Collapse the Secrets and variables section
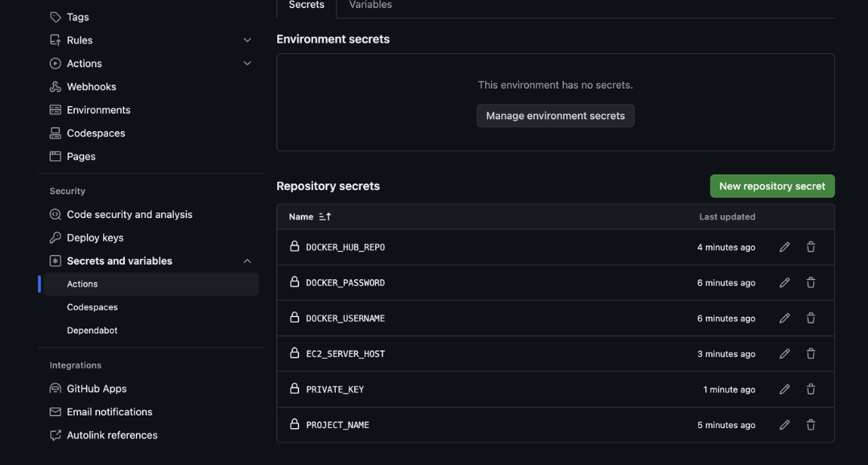Viewport: 868px width, 465px height. tap(247, 261)
